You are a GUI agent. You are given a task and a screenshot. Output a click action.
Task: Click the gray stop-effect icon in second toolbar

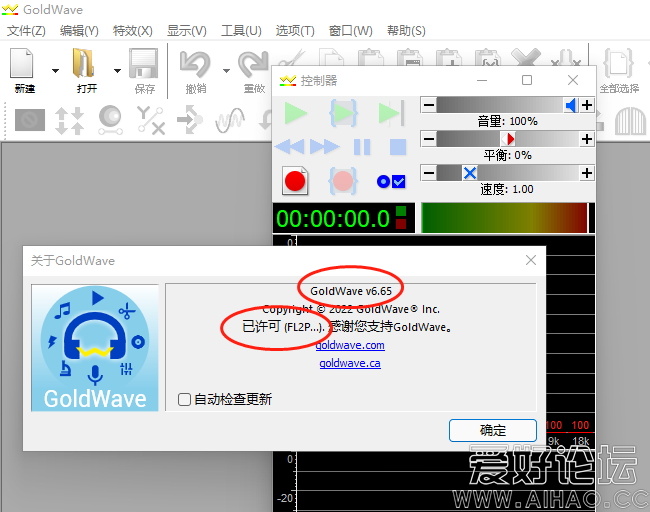click(30, 120)
